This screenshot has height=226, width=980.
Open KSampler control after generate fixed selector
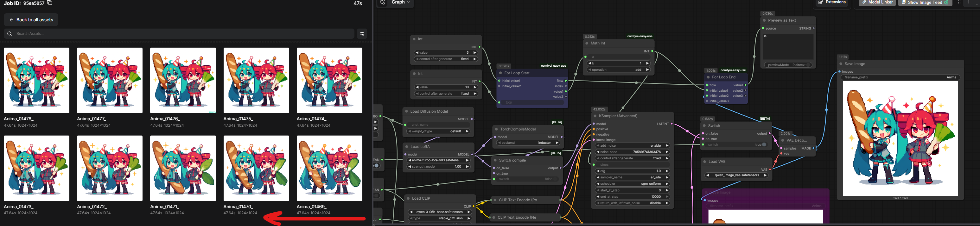pos(632,158)
